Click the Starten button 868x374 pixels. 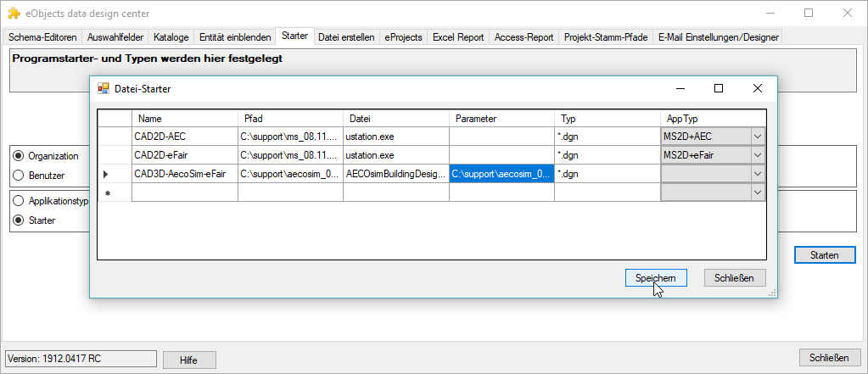pos(825,255)
